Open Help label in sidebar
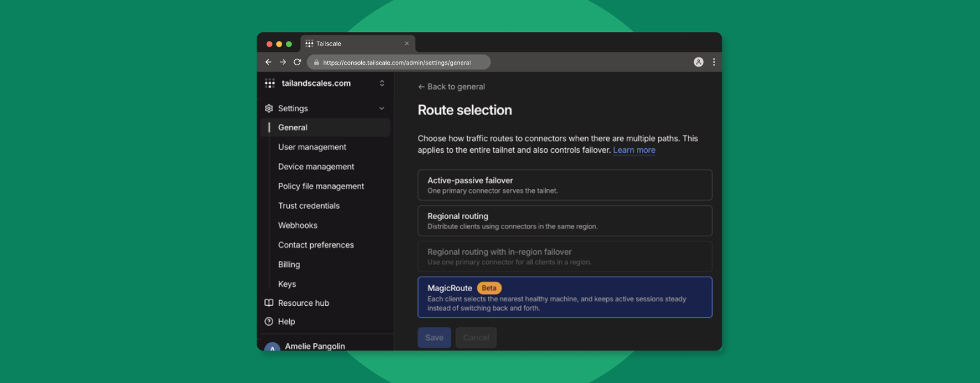The image size is (980, 383). [286, 322]
